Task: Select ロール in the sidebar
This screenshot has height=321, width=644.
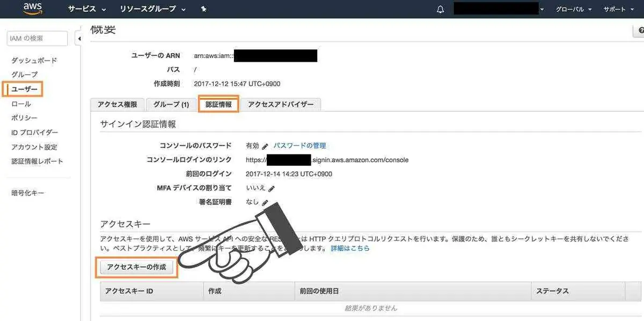Action: click(x=21, y=104)
